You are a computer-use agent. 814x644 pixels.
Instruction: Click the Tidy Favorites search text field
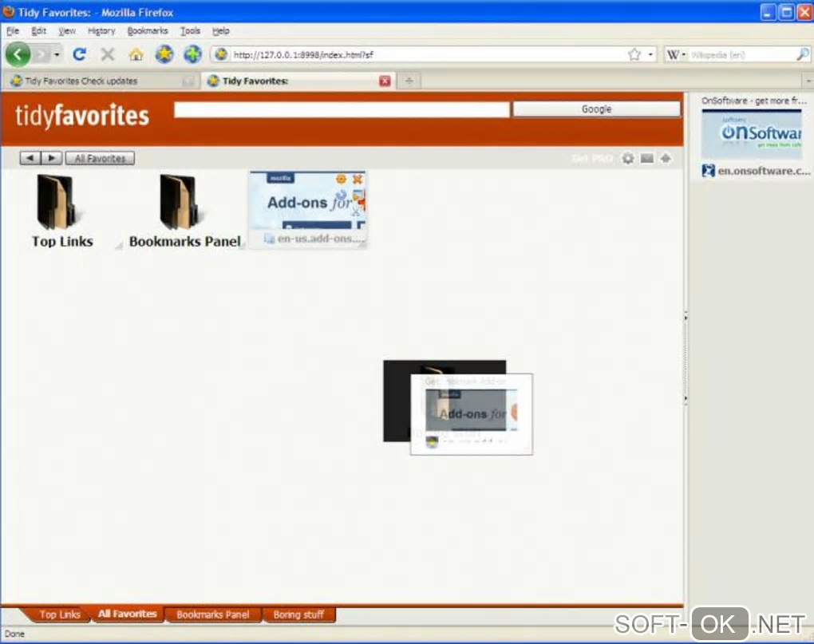342,109
